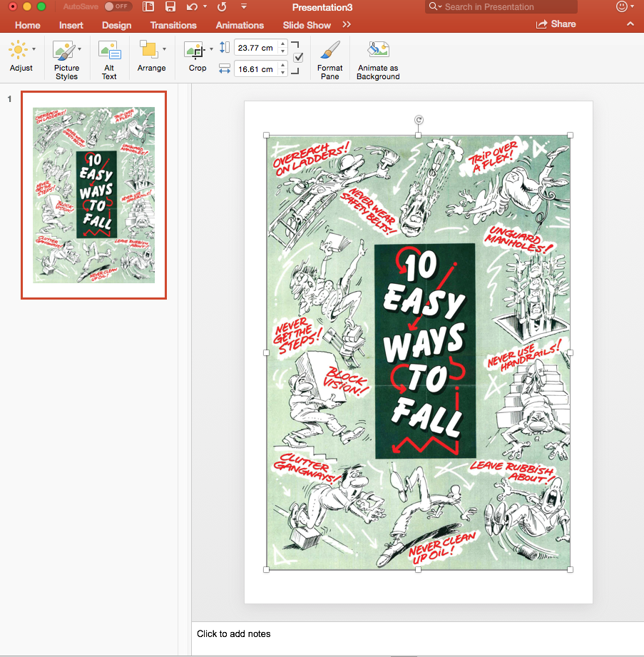
Task: Click the width field showing 16.61 cm
Action: pos(255,69)
